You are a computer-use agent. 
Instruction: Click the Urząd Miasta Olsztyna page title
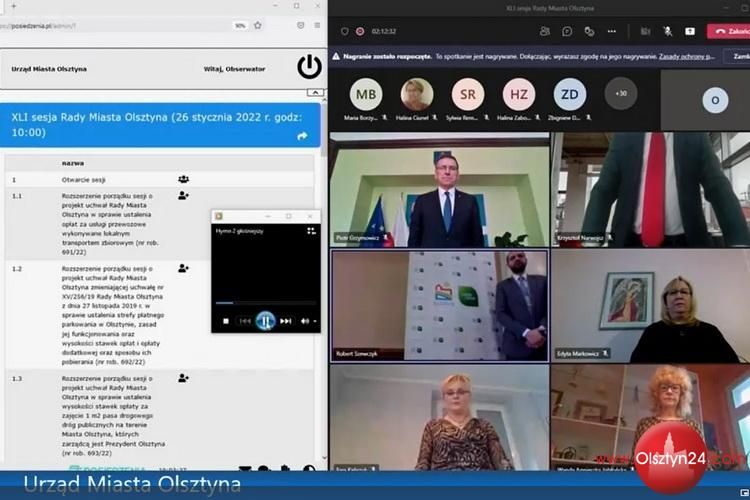tap(49, 69)
